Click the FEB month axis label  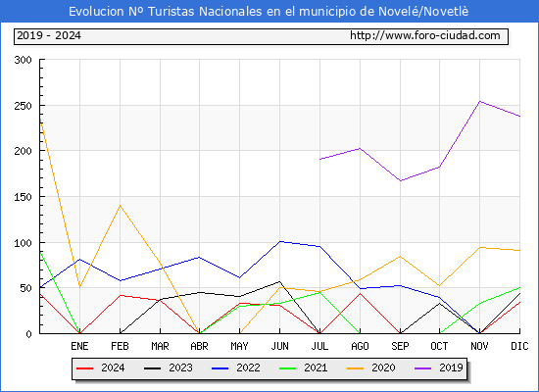click(x=120, y=346)
